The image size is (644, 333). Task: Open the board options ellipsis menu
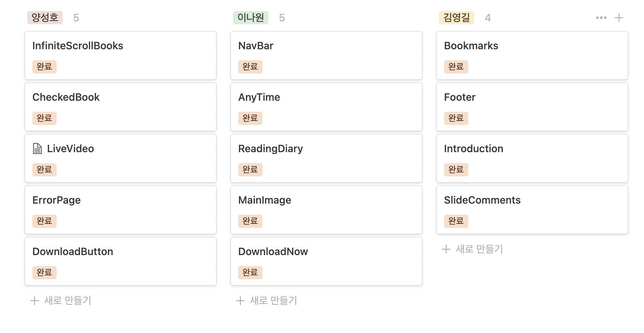[602, 17]
